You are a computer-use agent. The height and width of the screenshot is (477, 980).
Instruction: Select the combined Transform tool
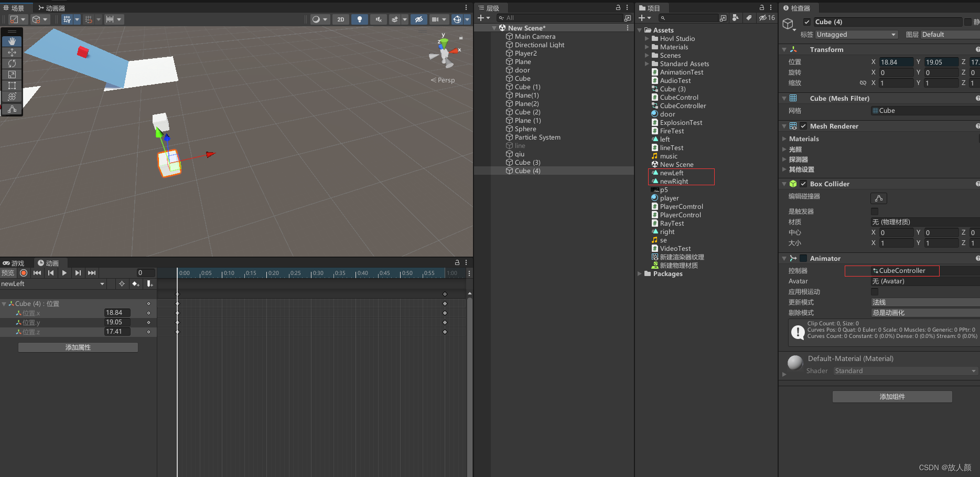(12, 97)
